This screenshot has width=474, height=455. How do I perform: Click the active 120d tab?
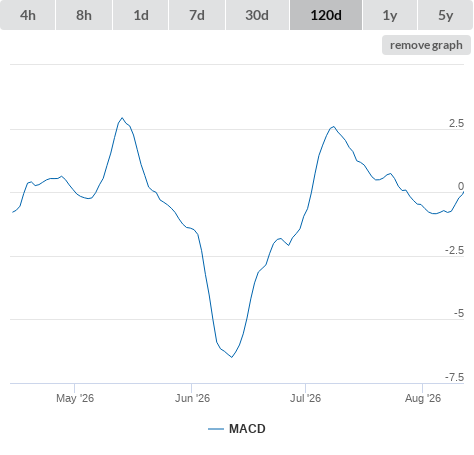click(326, 15)
